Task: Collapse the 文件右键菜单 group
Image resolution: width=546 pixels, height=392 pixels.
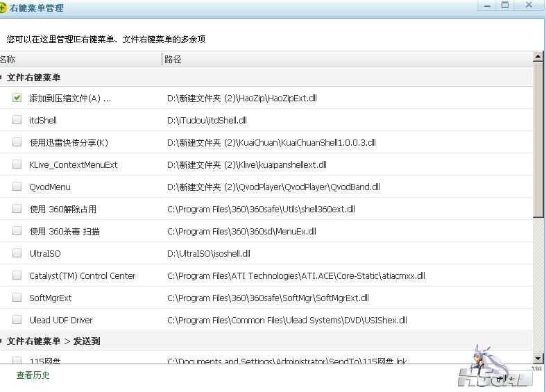Action: (1, 77)
